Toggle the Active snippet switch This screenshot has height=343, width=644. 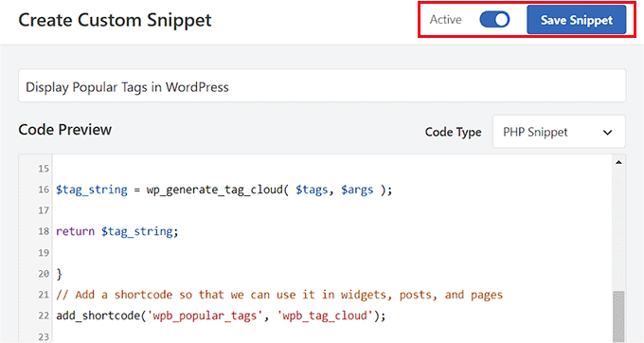coord(494,19)
